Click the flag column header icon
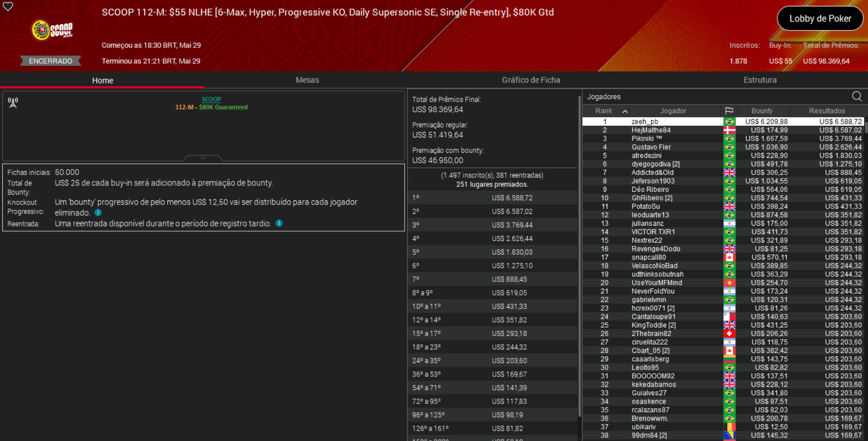 coord(729,111)
